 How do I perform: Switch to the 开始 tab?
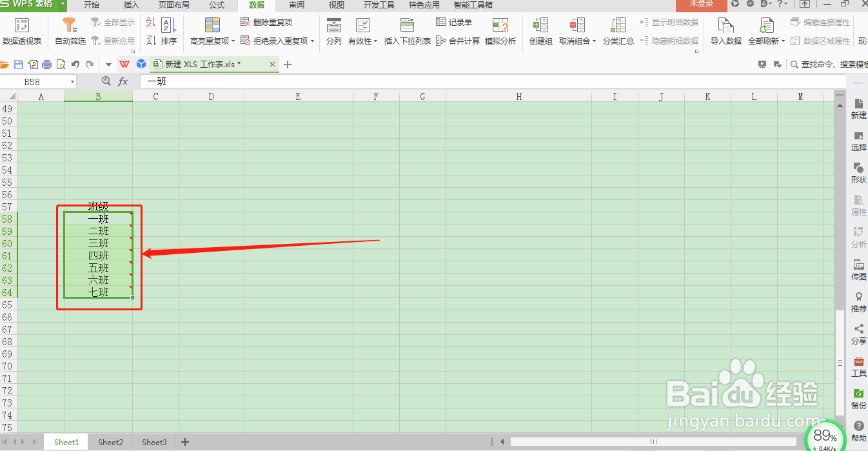point(92,5)
